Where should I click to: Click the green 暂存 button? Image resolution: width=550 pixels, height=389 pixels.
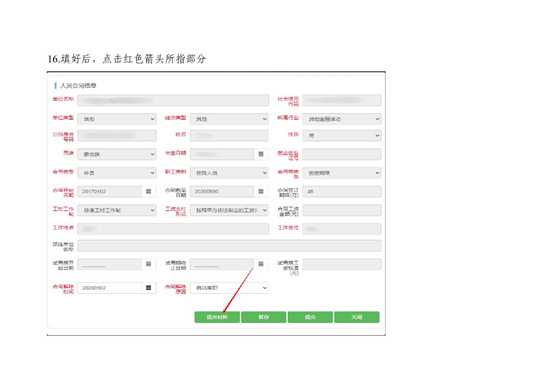(263, 317)
